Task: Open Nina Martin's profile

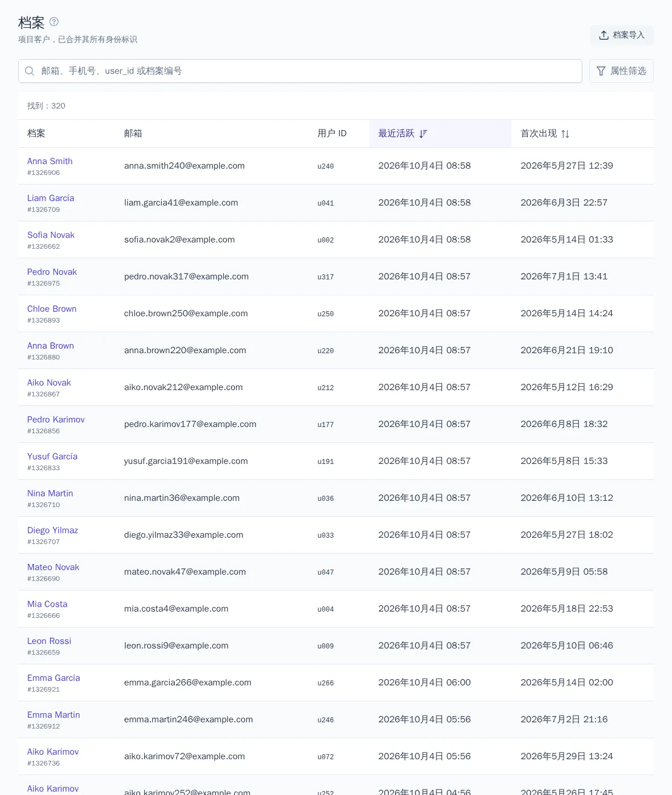Action: [x=50, y=493]
